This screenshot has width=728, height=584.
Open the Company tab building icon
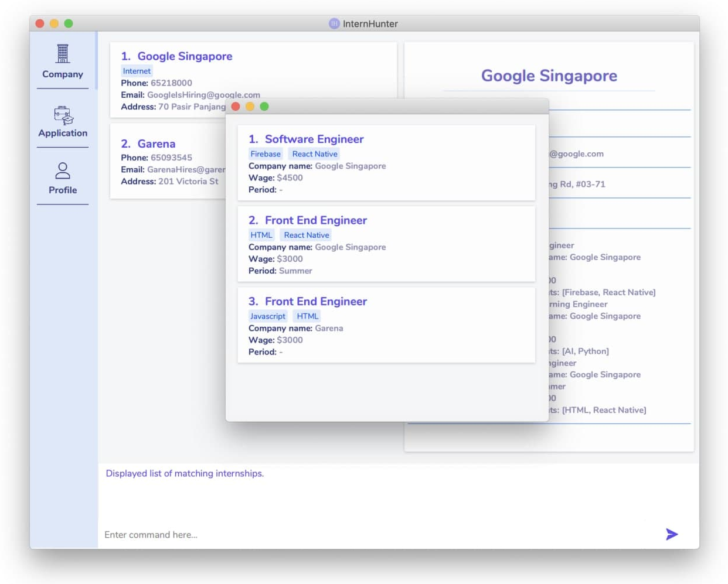click(63, 54)
